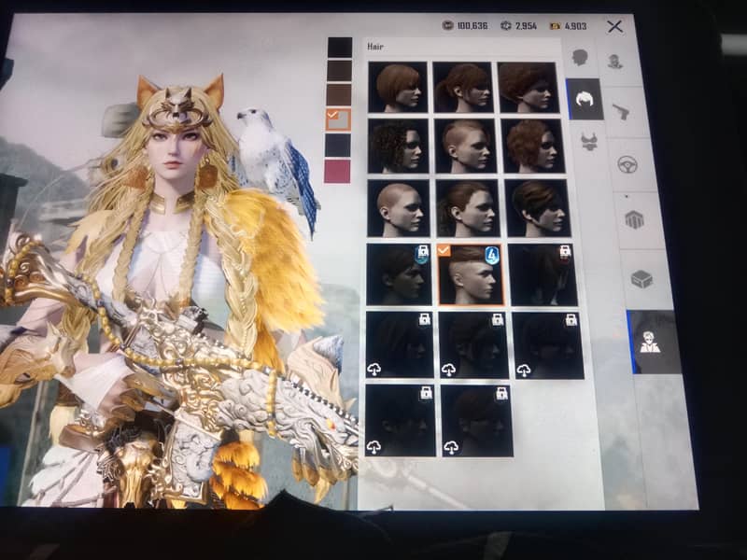The image size is (747, 560).
Task: Select the Hair tab with wig icon
Action: coord(585,99)
